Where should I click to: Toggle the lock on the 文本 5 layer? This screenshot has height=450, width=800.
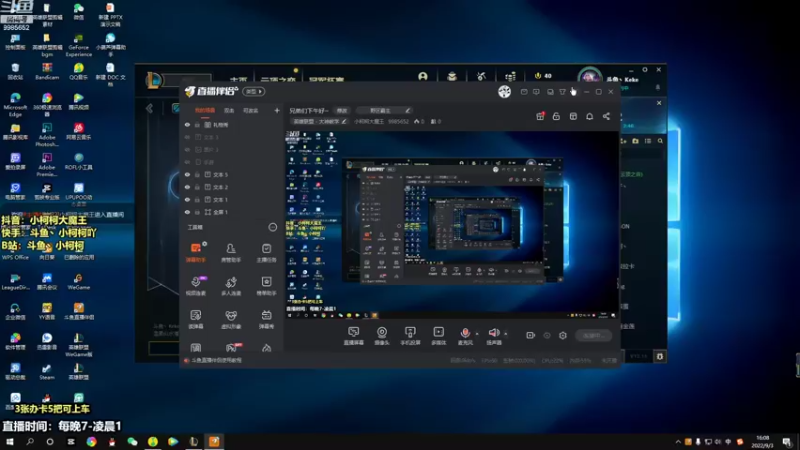197,174
